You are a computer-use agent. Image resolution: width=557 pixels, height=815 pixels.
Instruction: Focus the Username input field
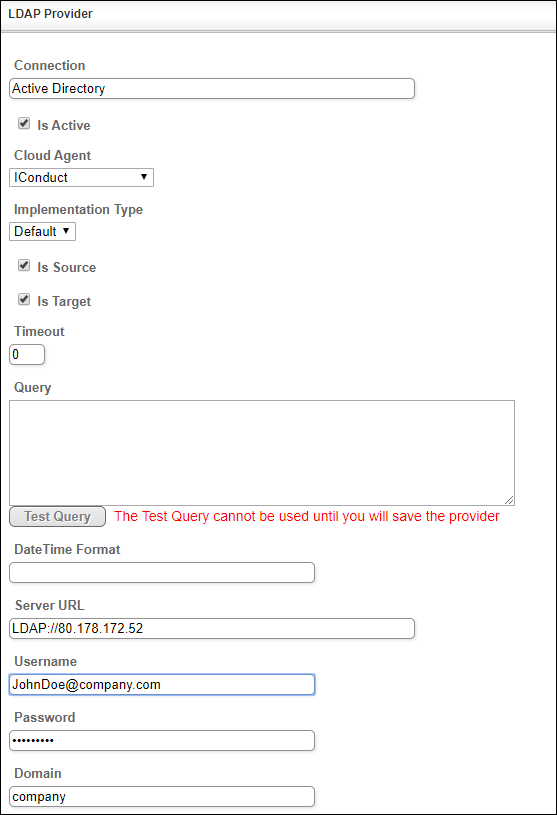[x=162, y=685]
